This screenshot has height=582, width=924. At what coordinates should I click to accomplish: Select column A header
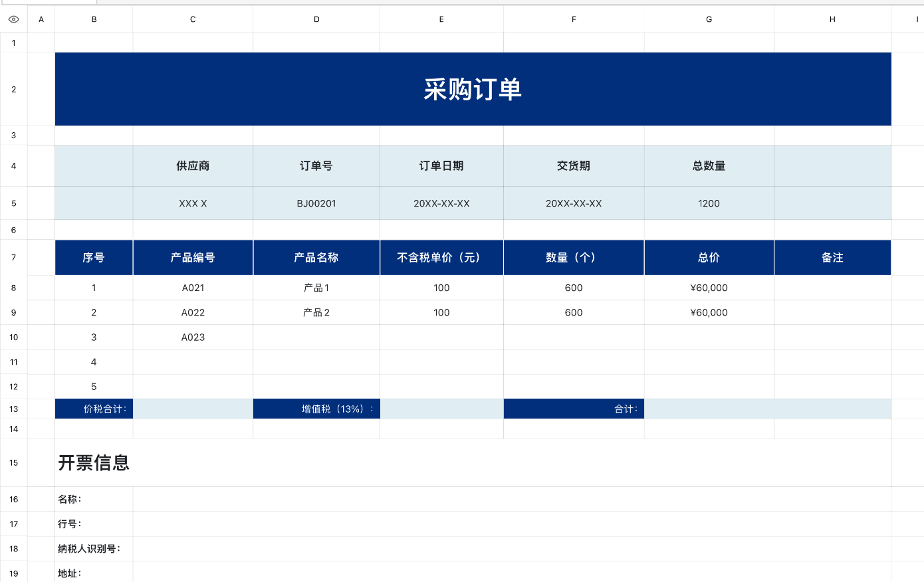point(41,19)
